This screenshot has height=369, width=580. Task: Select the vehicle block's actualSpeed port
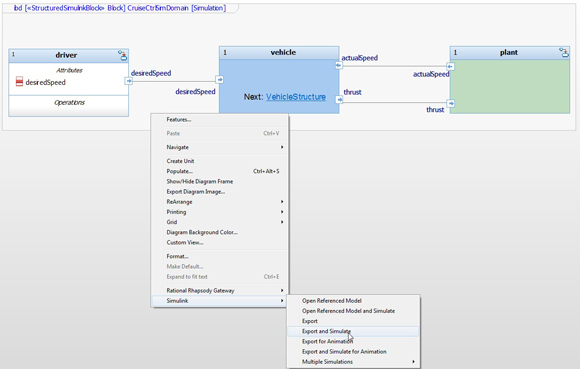pos(338,65)
